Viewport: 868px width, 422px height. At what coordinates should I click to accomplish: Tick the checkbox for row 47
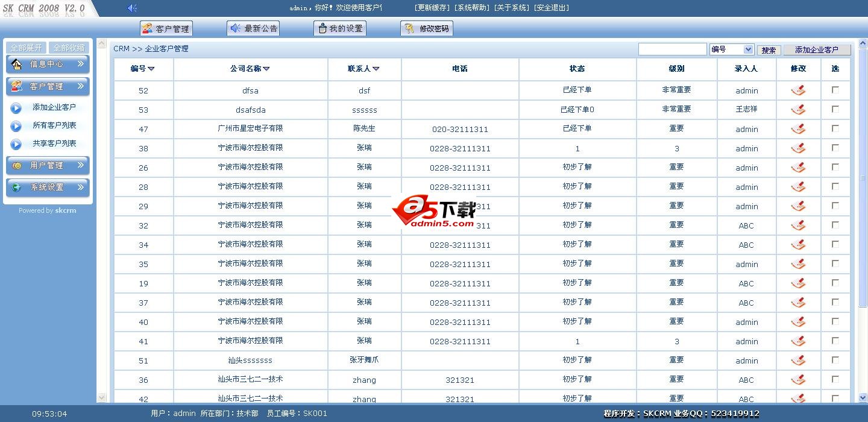(835, 128)
